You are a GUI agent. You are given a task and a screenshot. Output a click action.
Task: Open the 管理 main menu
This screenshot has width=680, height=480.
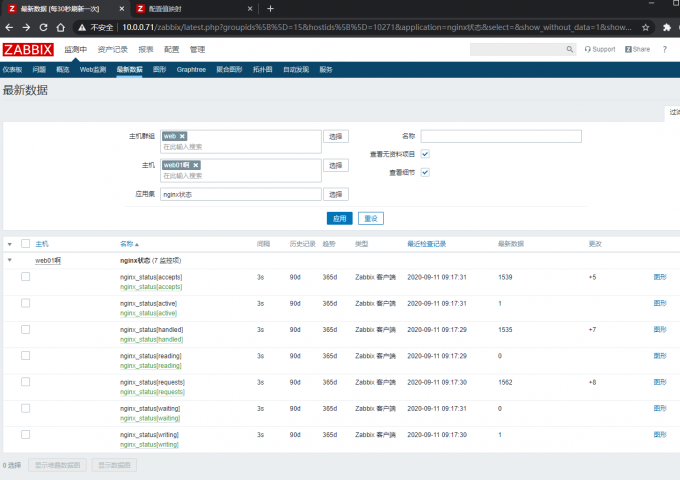point(197,49)
